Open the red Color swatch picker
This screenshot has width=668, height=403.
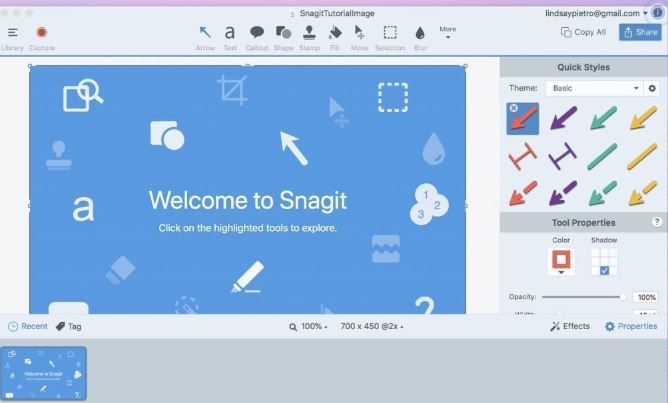561,261
